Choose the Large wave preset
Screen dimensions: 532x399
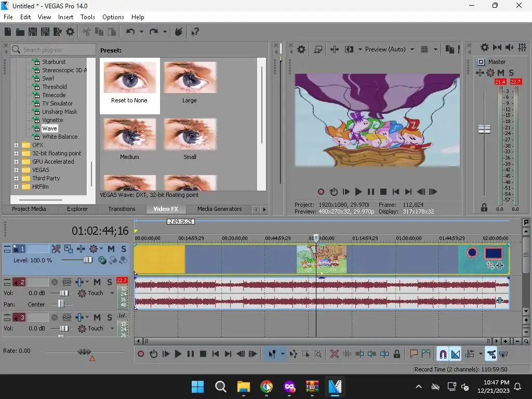(x=190, y=83)
